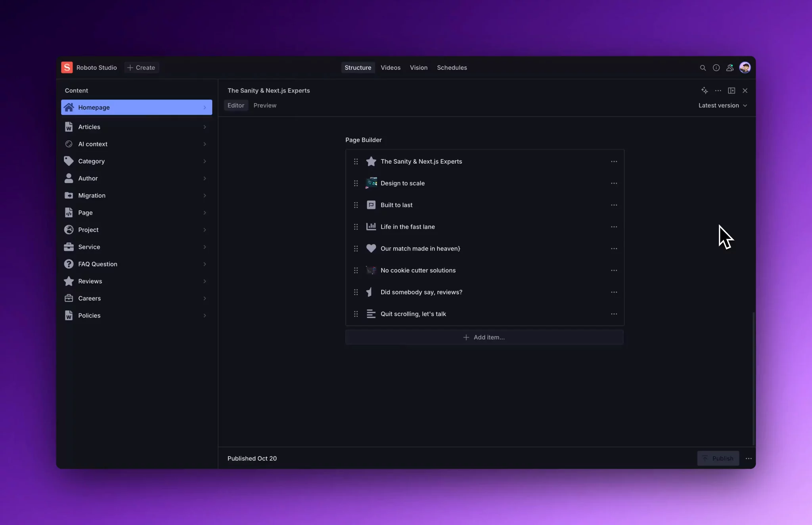Expand the AI context chevron
812x525 pixels.
(x=205, y=144)
